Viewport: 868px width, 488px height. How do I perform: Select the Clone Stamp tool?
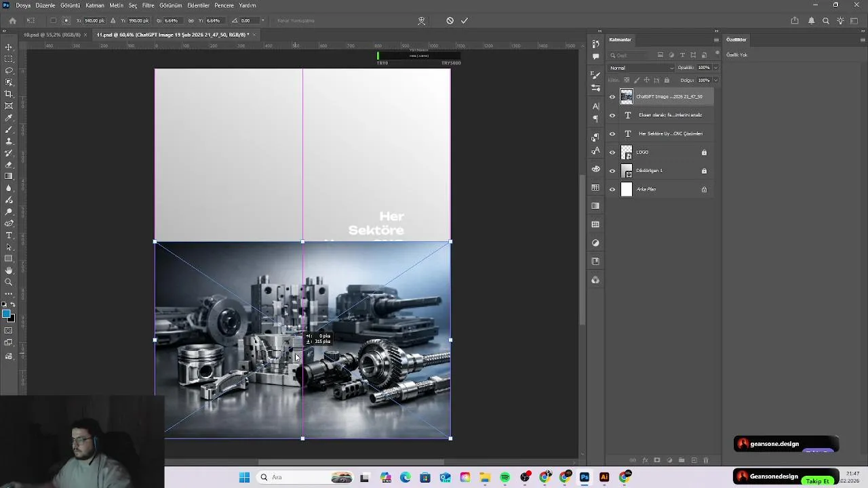tap(9, 141)
